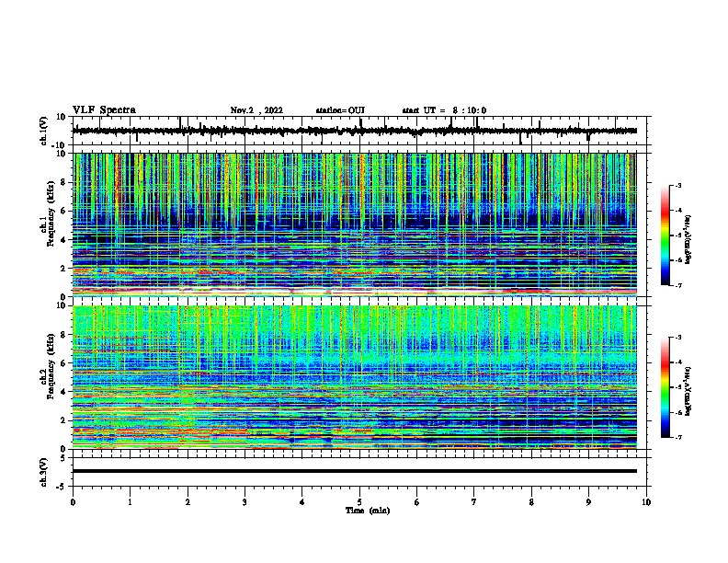Click the time axis tick label "2"
Screen dimensions: 728x563
click(x=188, y=502)
